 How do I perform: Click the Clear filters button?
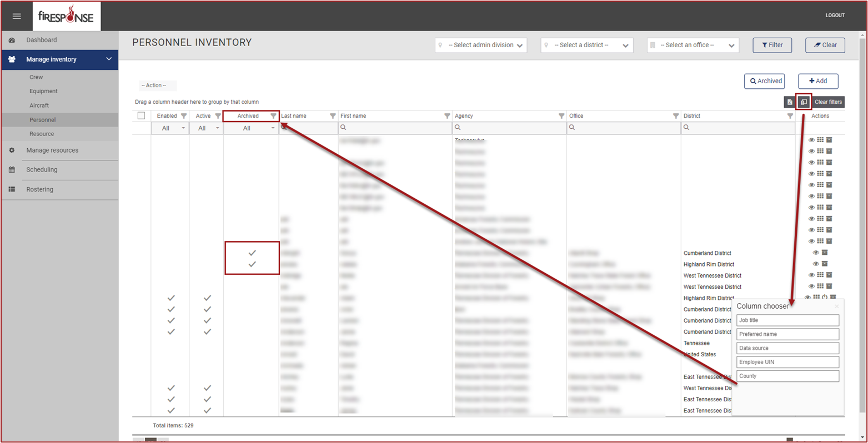(x=828, y=102)
